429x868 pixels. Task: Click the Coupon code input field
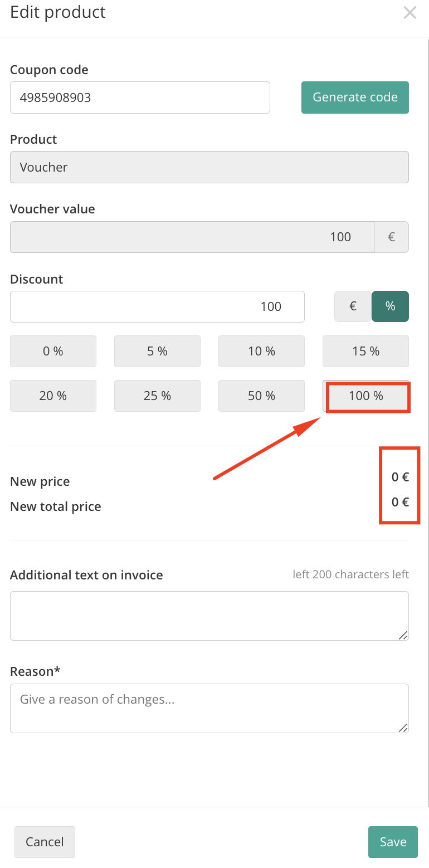pyautogui.click(x=140, y=97)
